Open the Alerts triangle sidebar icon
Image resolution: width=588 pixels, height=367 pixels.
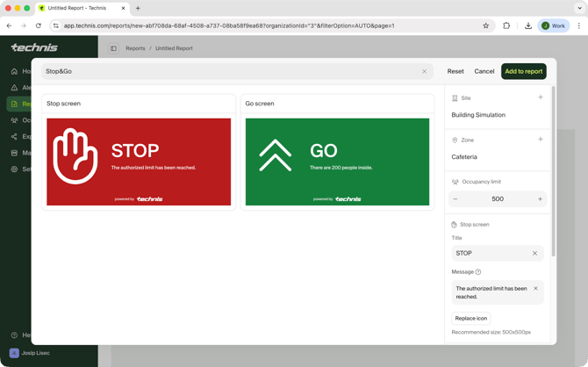(x=14, y=88)
